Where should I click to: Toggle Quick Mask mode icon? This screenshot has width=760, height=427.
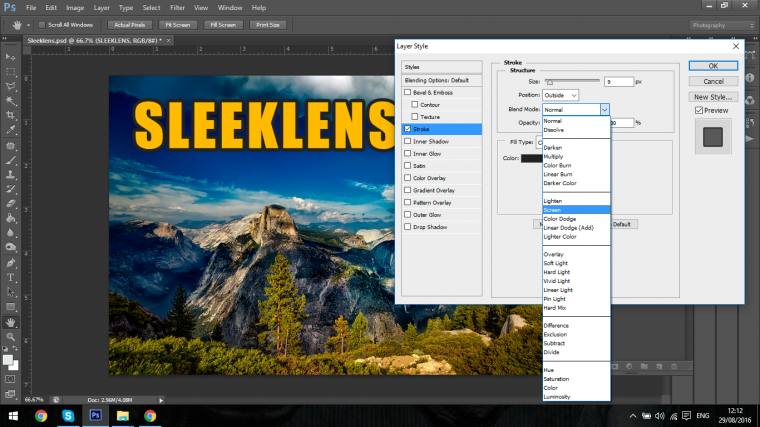(x=10, y=379)
